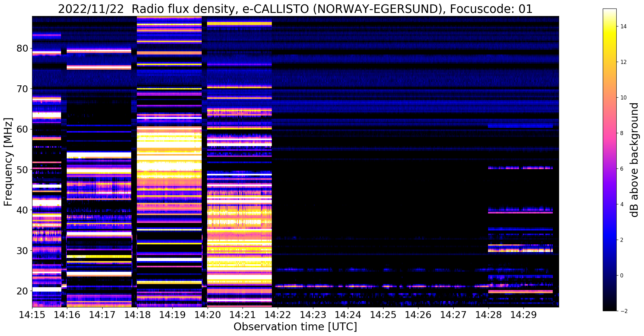The height and width of the screenshot is (336, 644).
Task: Select the 'Observation time [UTC]' x-axis label
Action: (295, 327)
